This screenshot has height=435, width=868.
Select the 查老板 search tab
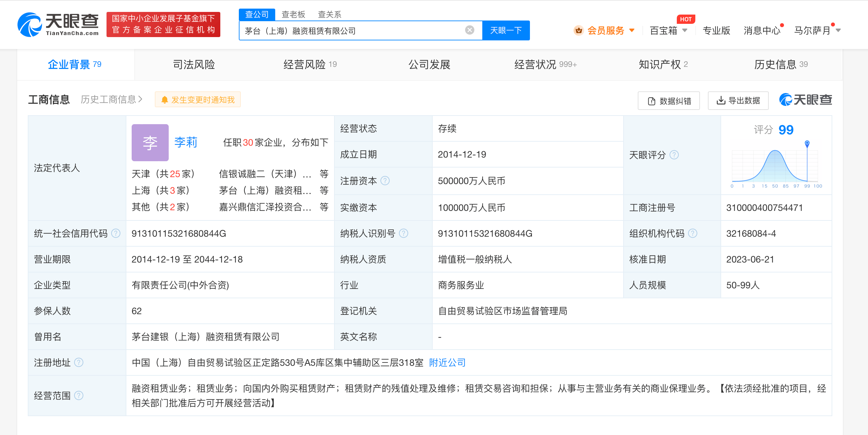(x=293, y=15)
